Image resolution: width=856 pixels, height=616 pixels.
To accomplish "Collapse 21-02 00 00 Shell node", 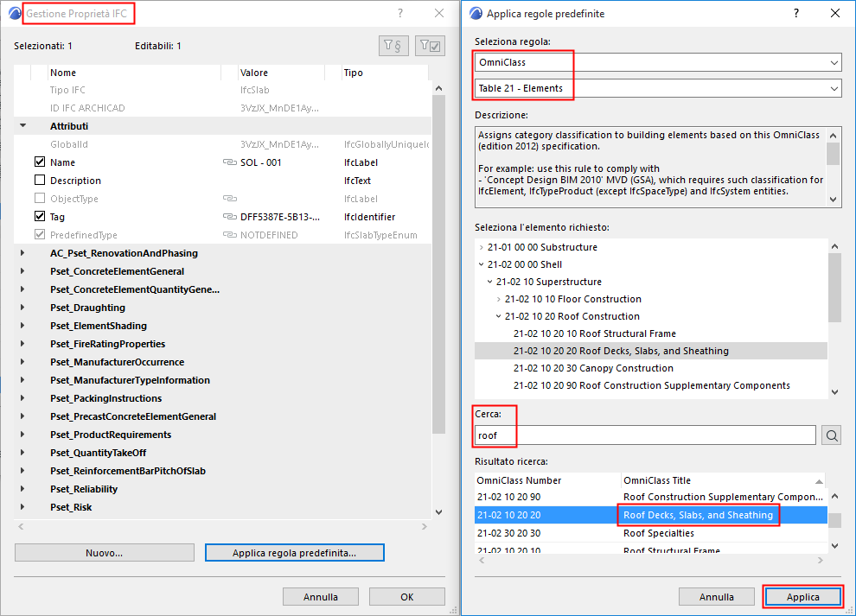I will tap(481, 264).
